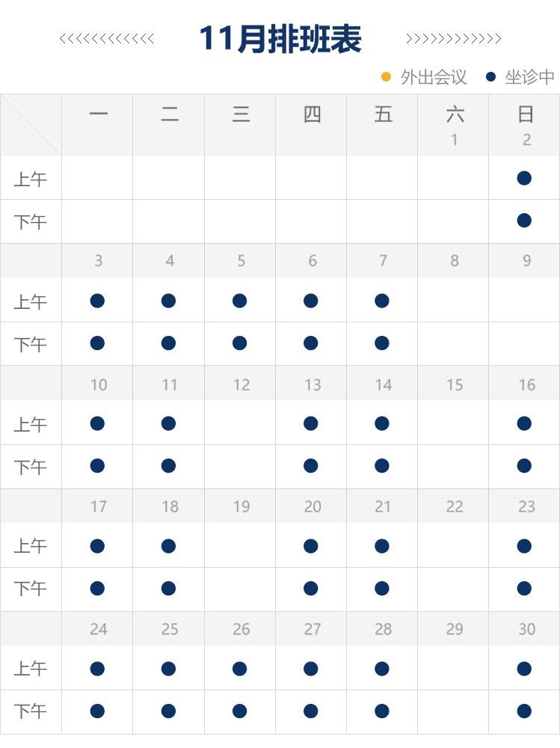The width and height of the screenshot is (560, 748).
Task: Click the afternoon dot for November 2
Action: pos(524,221)
